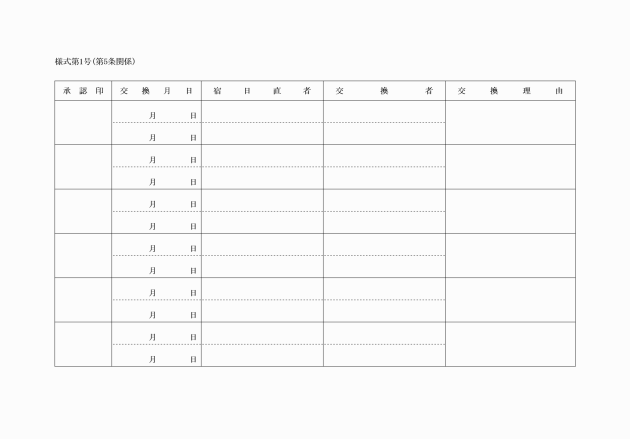This screenshot has height=439, width=630.
Task: Select the bottommost 交換者 blank cell
Action: [x=385, y=355]
